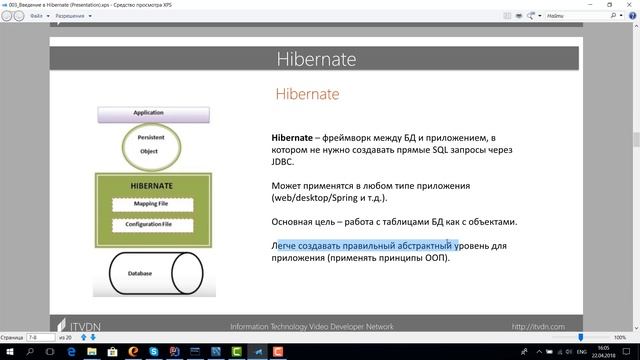Open Skype from the taskbar

click(154, 351)
